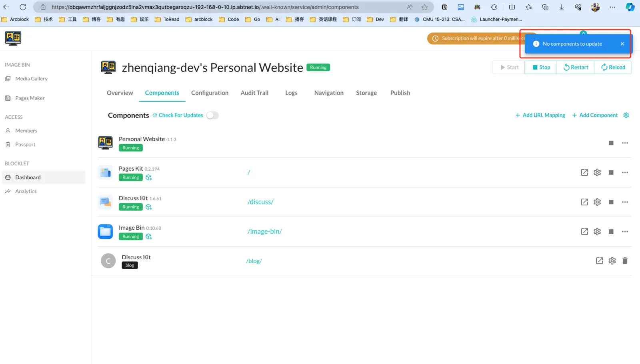The image size is (640, 364).
Task: Open the blog Discuss Kit external link icon
Action: coord(599,261)
